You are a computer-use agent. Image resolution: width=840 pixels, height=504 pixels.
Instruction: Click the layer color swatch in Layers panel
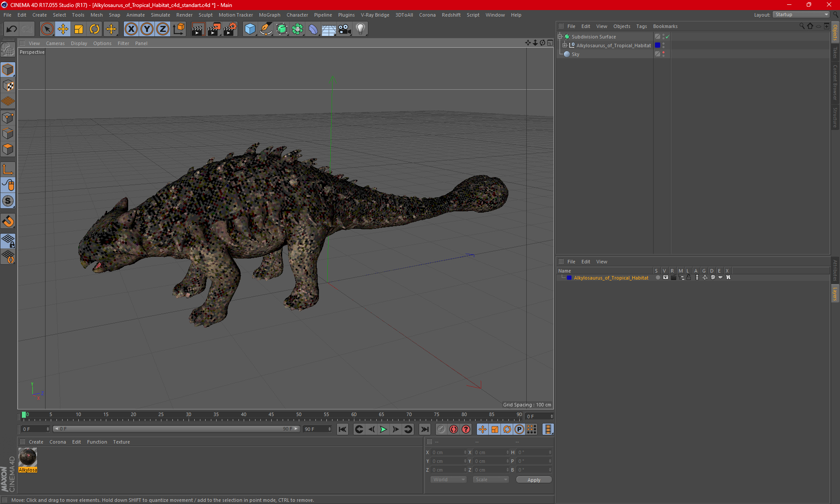(569, 278)
